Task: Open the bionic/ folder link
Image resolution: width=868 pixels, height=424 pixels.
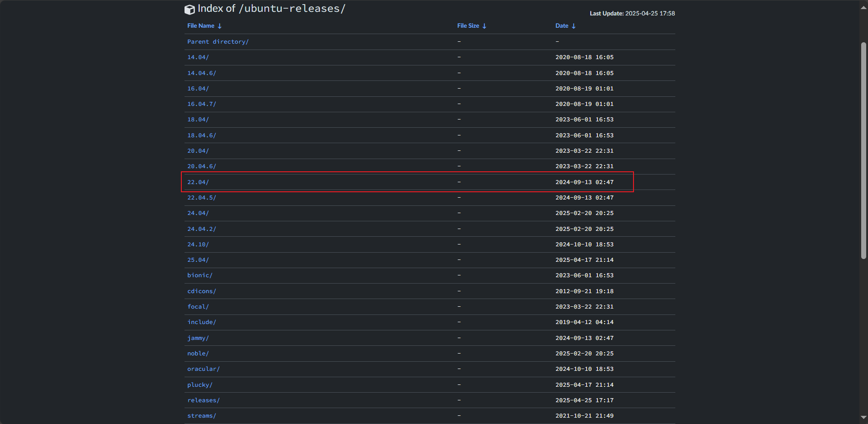Action: 200,275
